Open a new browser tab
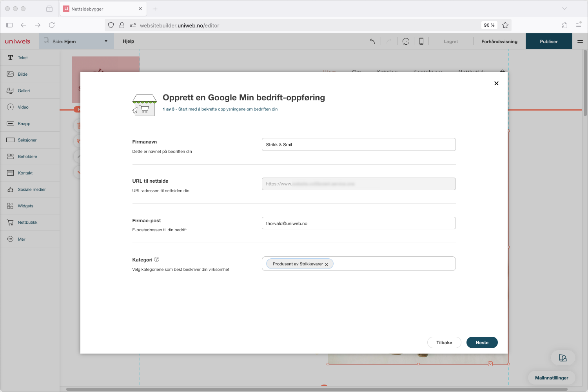This screenshot has width=588, height=392. pyautogui.click(x=155, y=9)
